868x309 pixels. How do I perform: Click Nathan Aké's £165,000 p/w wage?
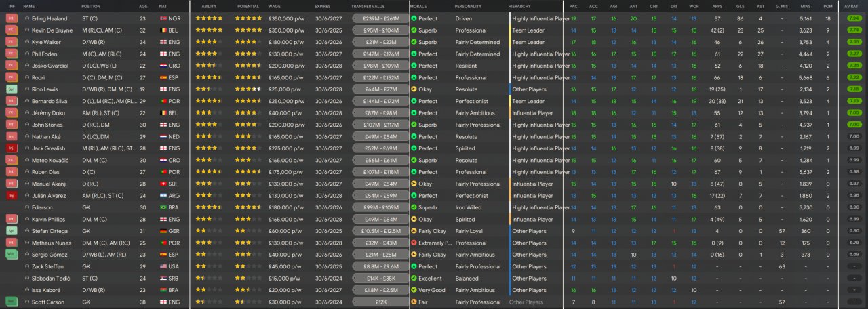pos(286,137)
